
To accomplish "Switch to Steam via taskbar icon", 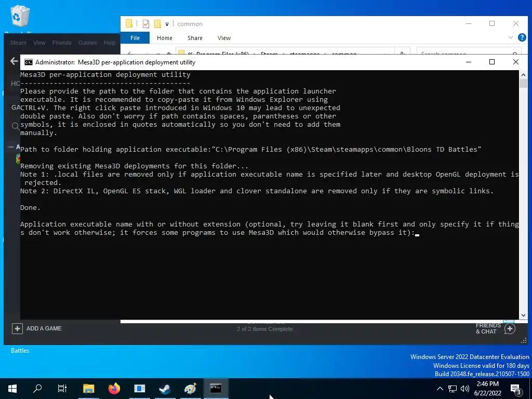I will coord(165,389).
